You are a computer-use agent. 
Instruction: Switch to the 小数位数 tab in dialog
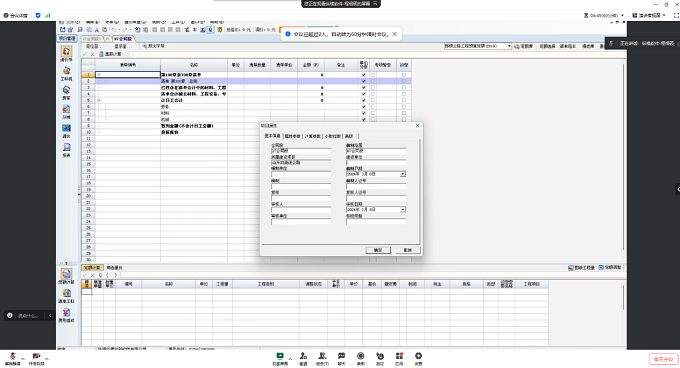(x=333, y=136)
